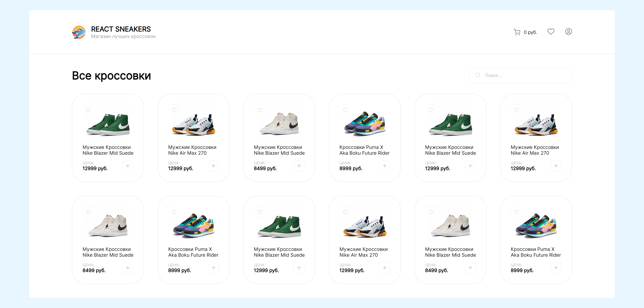Add bottom row fifth card beige Blazer to cart

pos(470,268)
